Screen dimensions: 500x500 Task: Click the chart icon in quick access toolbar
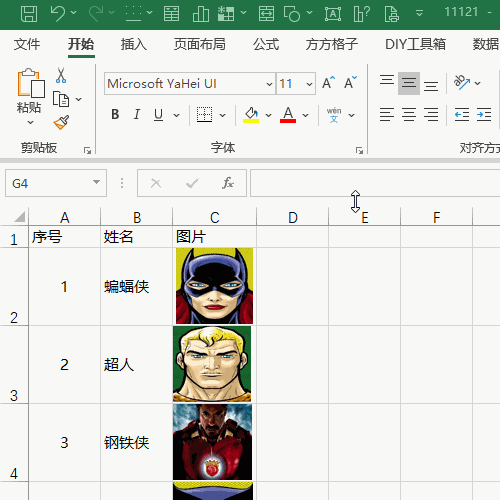[201, 14]
